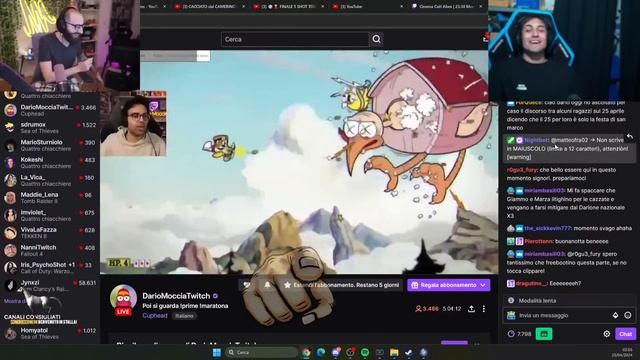The image size is (640, 360).
Task: Open Homyatol recommended channel
Action: pyautogui.click(x=50, y=333)
